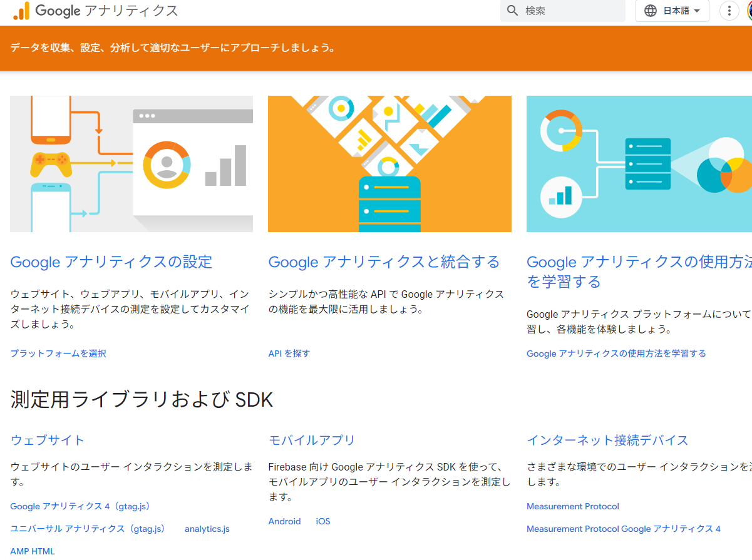Click into the 検索 search field
The width and height of the screenshot is (752, 560).
pyautogui.click(x=562, y=11)
